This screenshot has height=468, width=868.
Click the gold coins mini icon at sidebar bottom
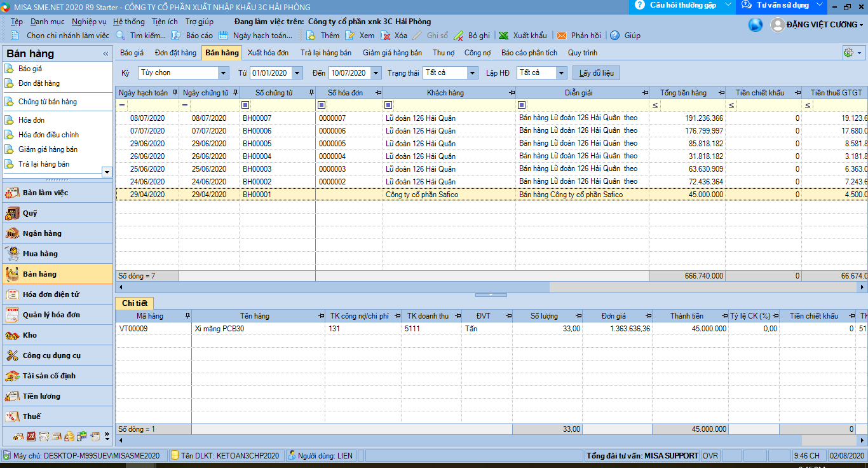(69, 437)
